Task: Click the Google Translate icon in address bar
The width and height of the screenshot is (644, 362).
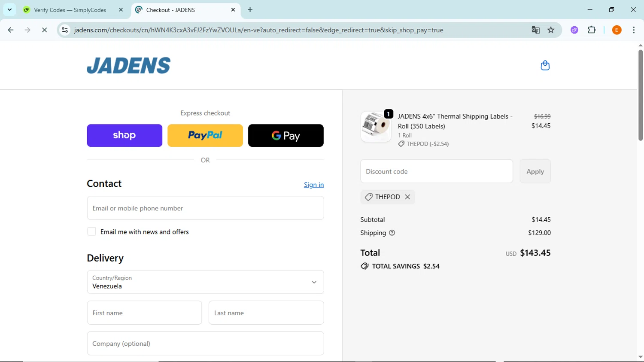Action: tap(535, 30)
